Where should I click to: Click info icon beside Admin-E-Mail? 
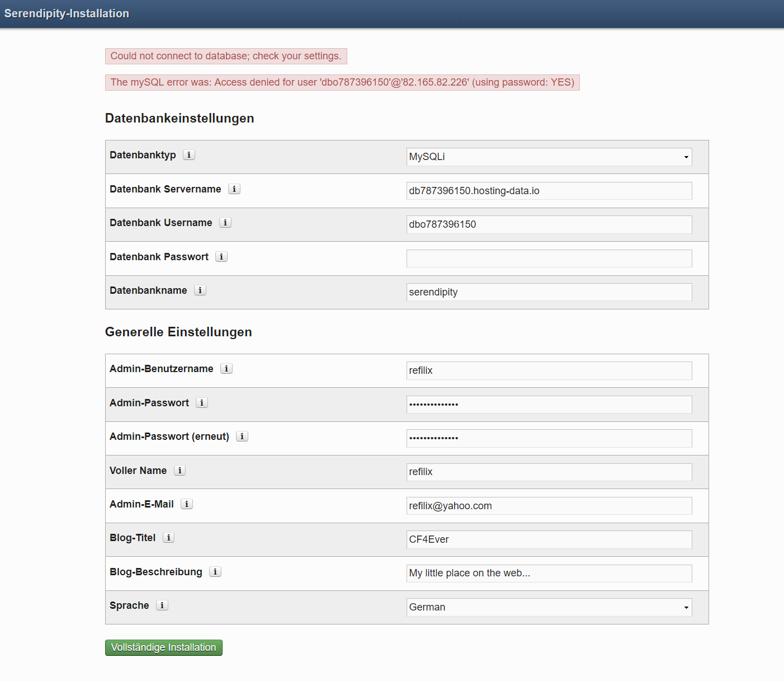[187, 504]
